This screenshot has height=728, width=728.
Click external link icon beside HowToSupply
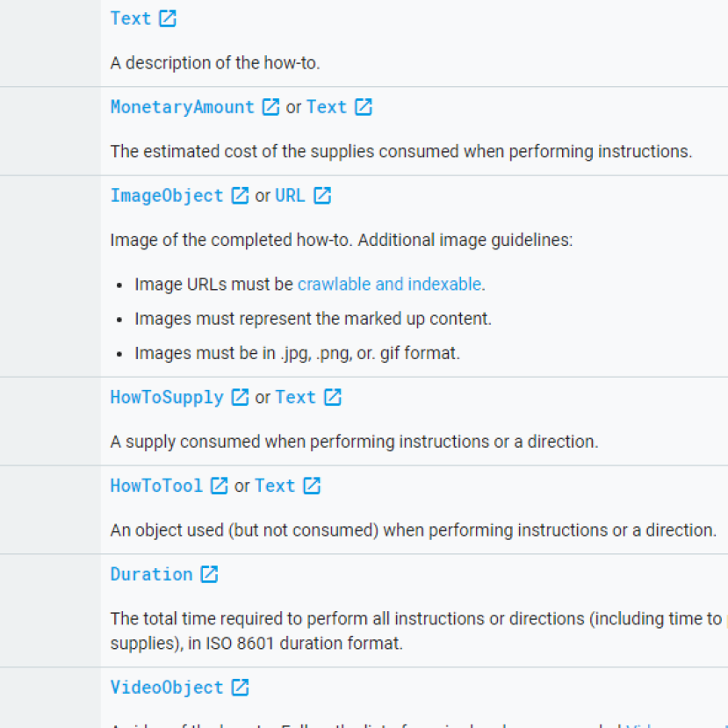240,398
